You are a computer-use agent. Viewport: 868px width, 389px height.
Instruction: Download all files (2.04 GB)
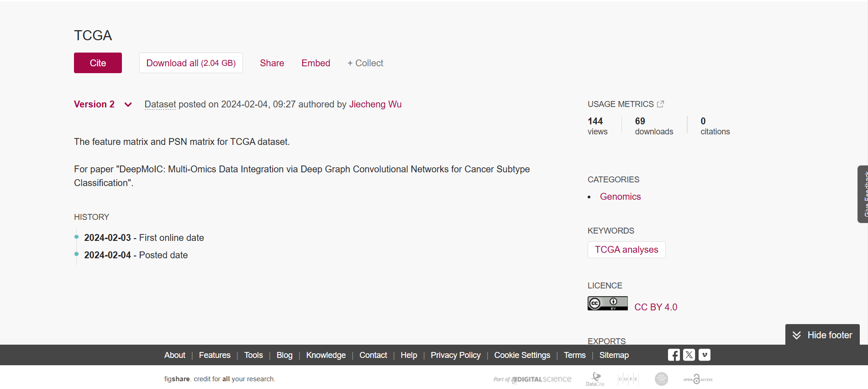pyautogui.click(x=191, y=63)
